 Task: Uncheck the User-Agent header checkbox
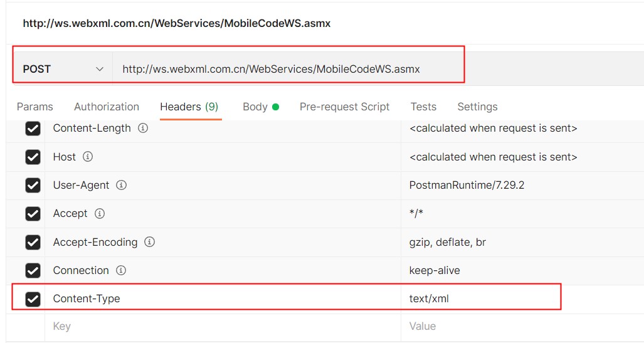pyautogui.click(x=33, y=186)
